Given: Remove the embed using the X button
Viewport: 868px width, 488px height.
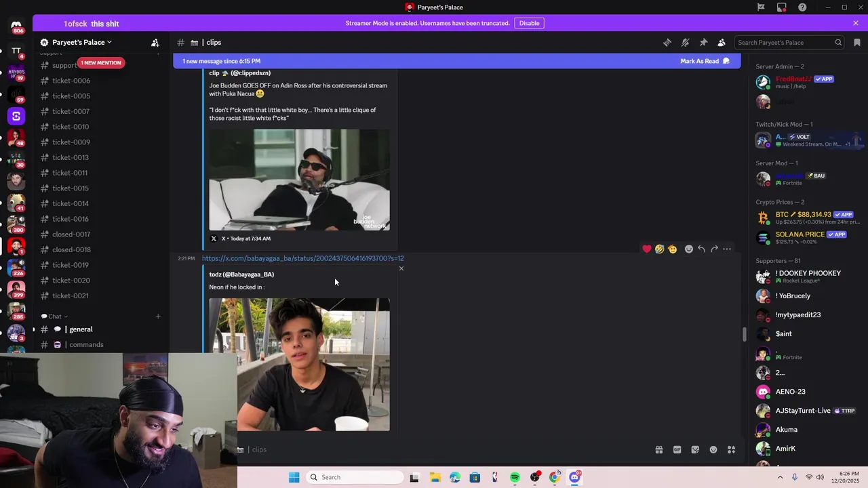Looking at the screenshot, I should (x=401, y=268).
